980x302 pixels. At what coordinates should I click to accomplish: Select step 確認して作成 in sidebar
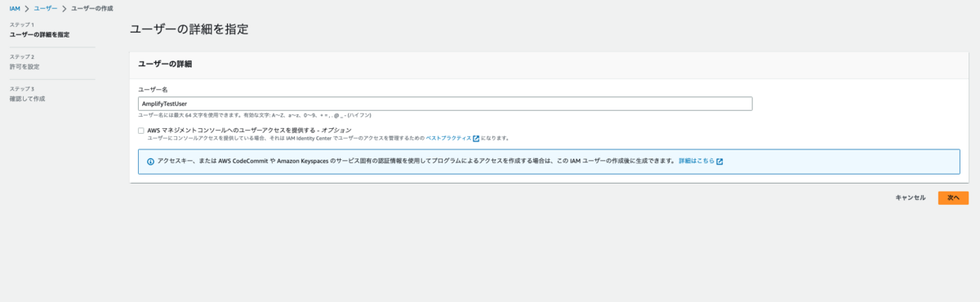pos(27,99)
